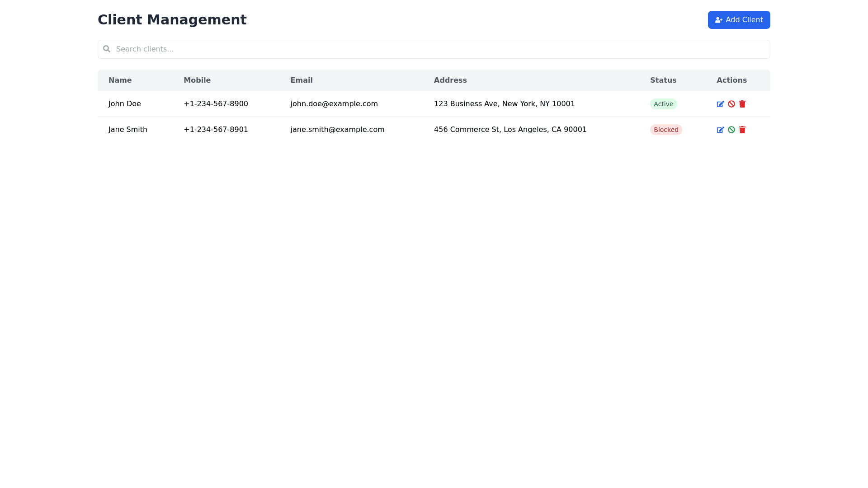Viewport: 868px width, 488px height.
Task: Select john.doe@example.com email cell
Action: (x=334, y=104)
